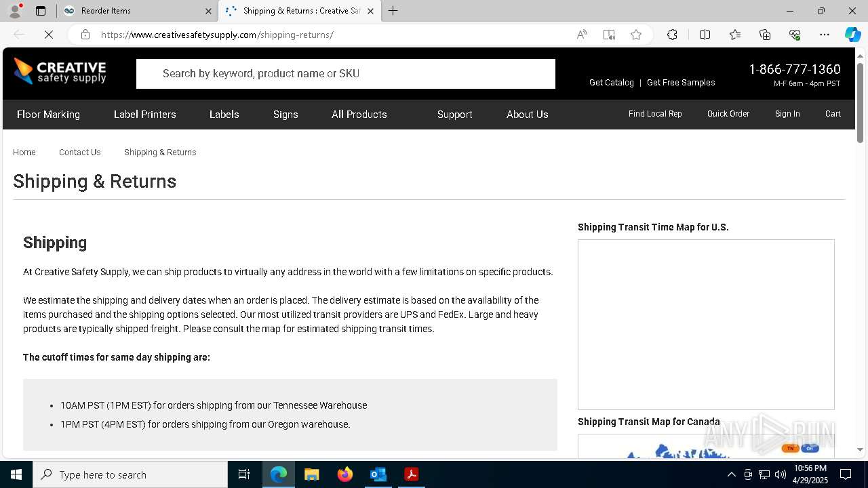Close the Shipping & Returns tab

(370, 11)
